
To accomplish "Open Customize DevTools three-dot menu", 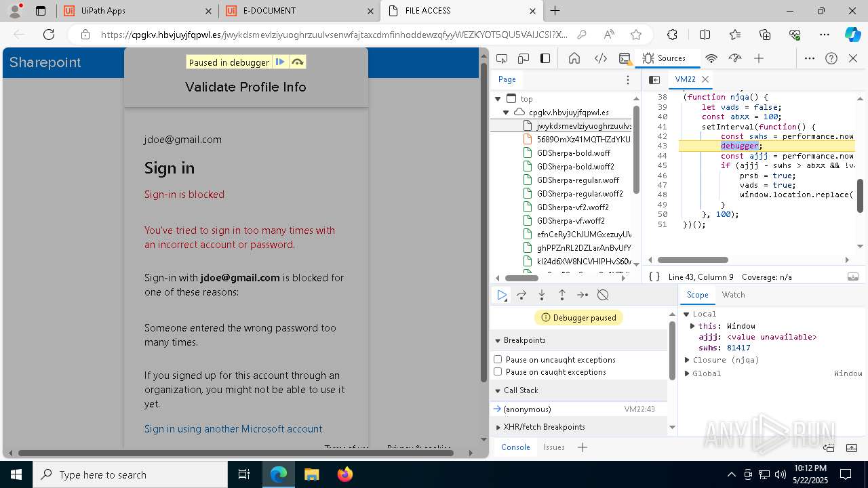I will [x=810, y=58].
